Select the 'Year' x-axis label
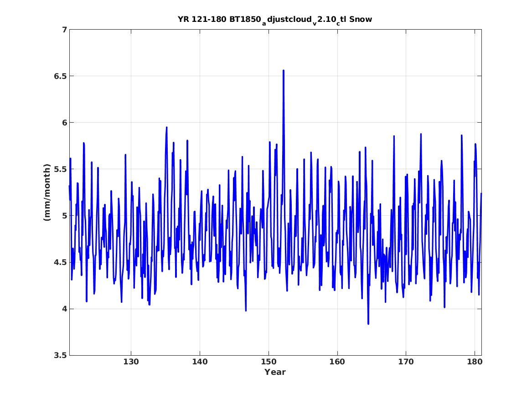 tap(275, 372)
